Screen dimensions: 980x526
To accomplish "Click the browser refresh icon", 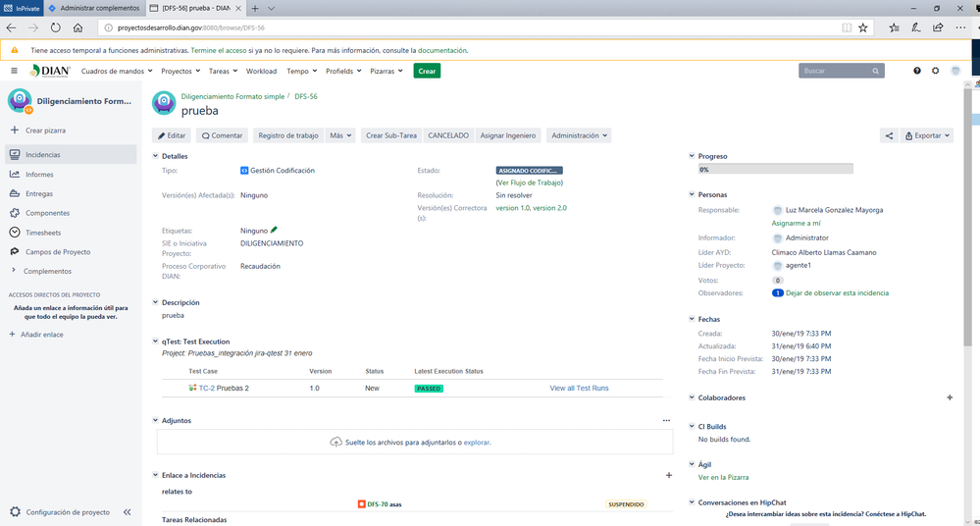I will click(56, 27).
